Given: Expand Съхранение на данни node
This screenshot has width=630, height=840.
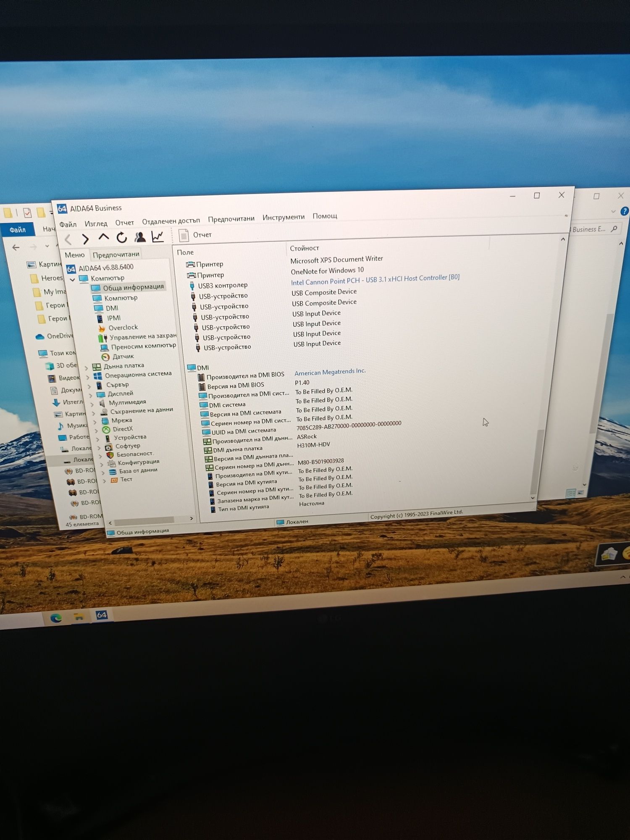Looking at the screenshot, I should tap(93, 413).
